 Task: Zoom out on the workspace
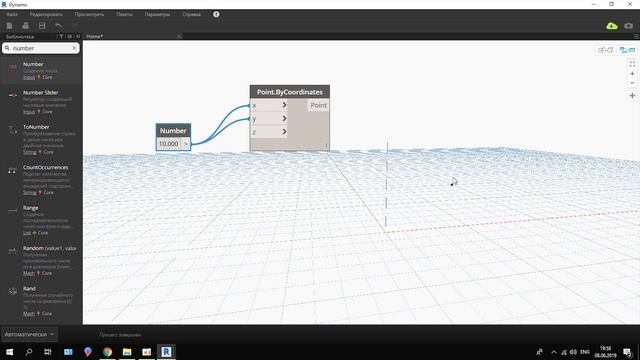tap(632, 83)
